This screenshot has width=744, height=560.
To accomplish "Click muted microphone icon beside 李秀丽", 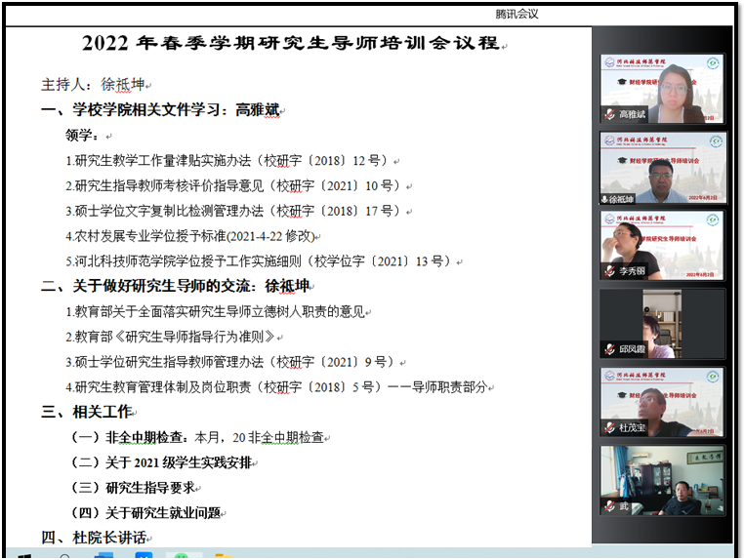I will (x=608, y=270).
